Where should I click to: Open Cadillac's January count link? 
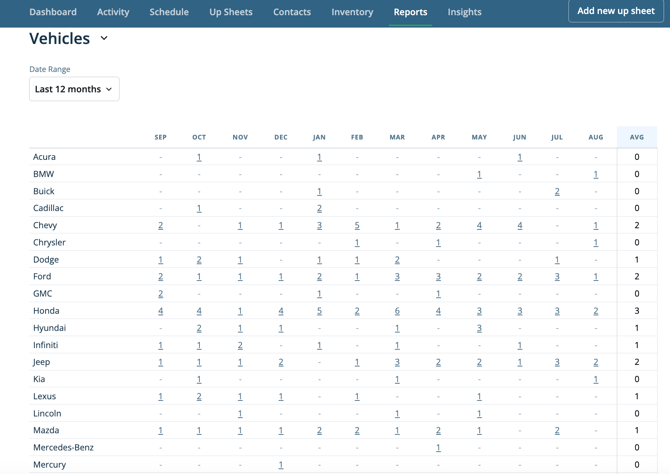pos(319,209)
